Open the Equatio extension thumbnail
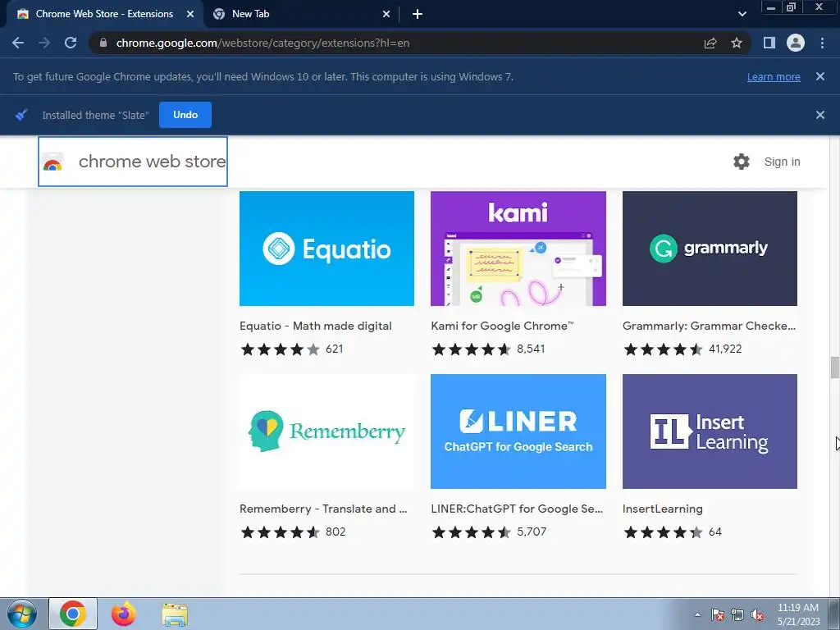The width and height of the screenshot is (840, 630). (326, 249)
